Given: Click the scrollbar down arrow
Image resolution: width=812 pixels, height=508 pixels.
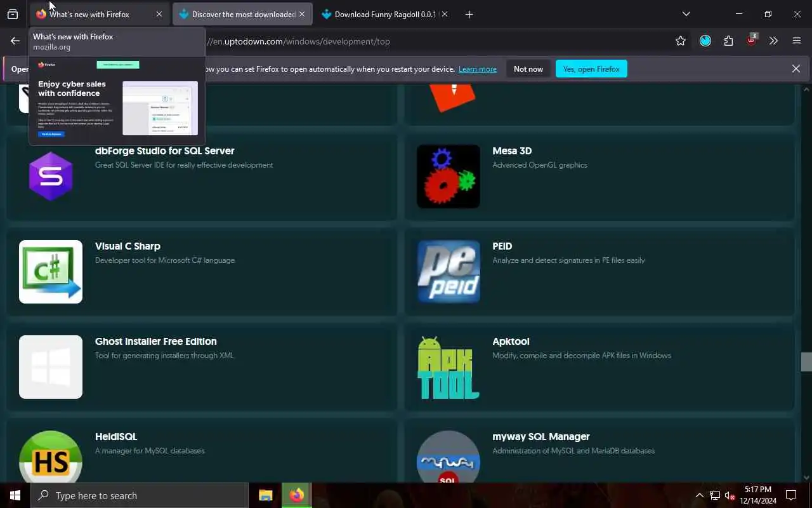Looking at the screenshot, I should [806, 478].
